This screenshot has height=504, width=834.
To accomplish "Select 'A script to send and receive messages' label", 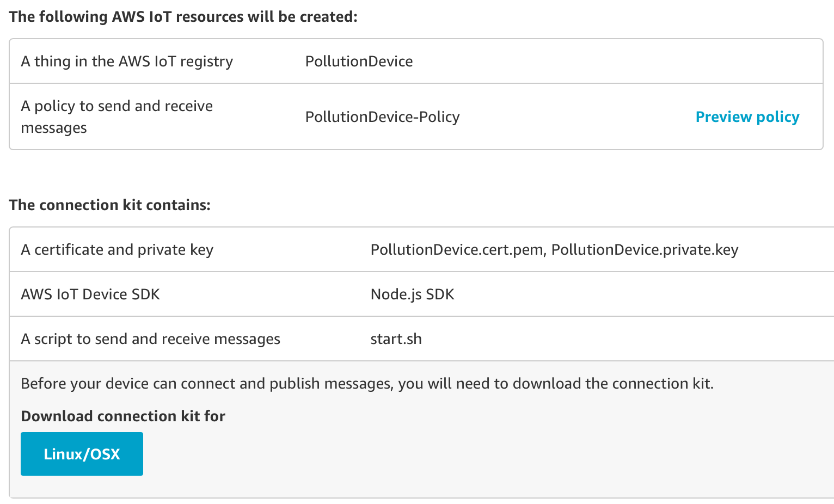I will tap(150, 339).
